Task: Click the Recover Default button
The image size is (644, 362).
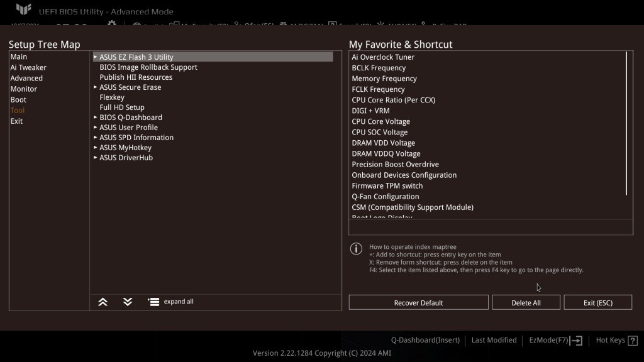Action: pos(418,302)
